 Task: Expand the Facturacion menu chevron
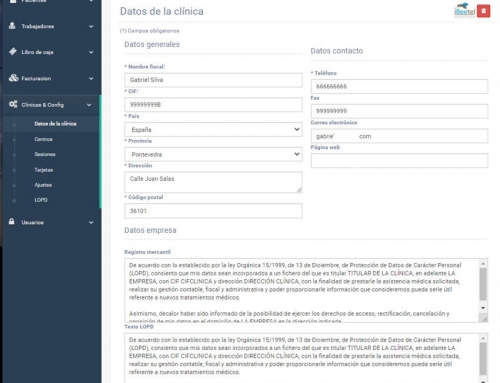[x=91, y=78]
